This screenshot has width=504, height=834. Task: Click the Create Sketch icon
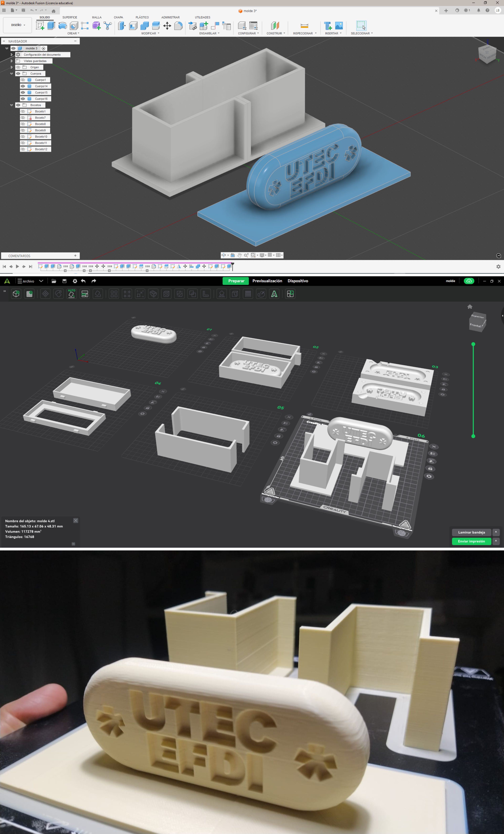coord(40,26)
